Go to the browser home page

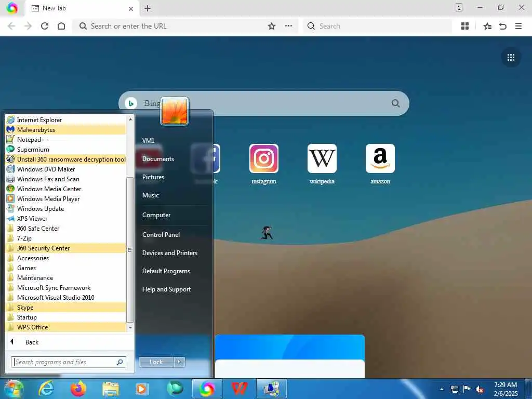tap(61, 26)
